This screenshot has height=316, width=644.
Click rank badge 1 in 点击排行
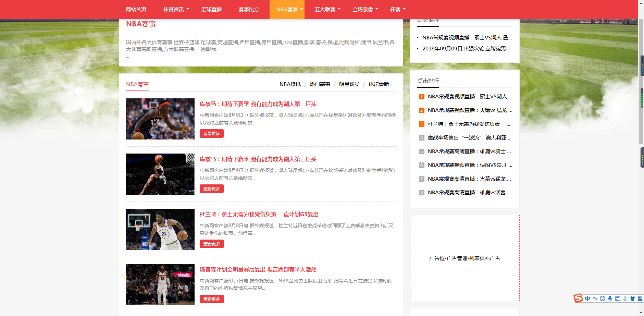(421, 97)
